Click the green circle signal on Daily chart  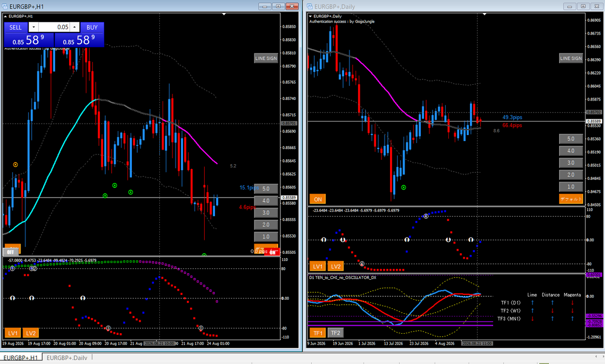click(x=404, y=187)
